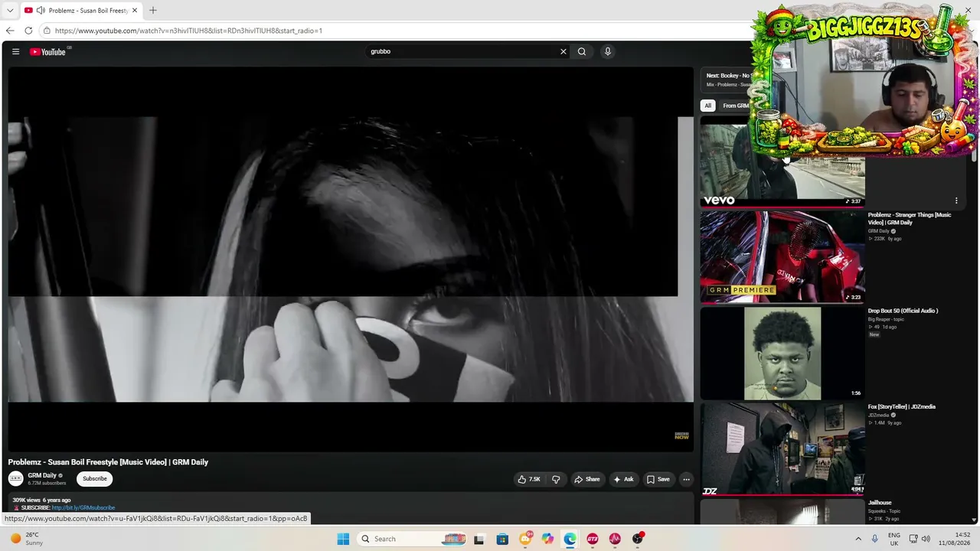Open the Stranger Things video title
This screenshot has width=980, height=551.
(x=910, y=219)
